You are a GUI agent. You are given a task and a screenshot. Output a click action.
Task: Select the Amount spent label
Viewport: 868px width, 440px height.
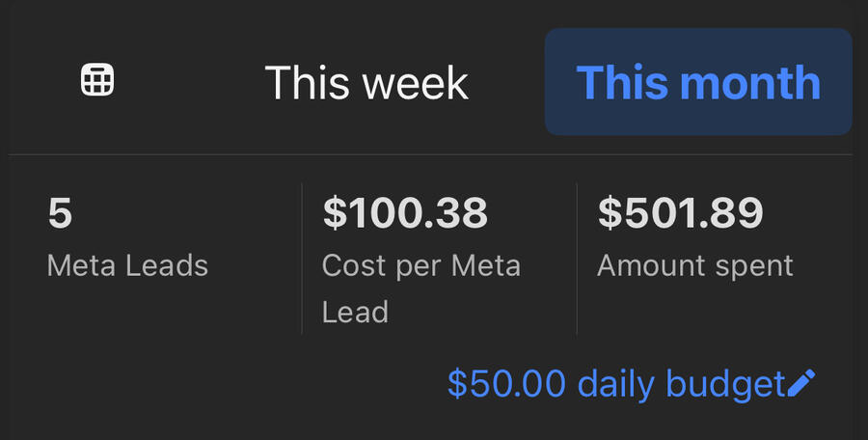[695, 265]
